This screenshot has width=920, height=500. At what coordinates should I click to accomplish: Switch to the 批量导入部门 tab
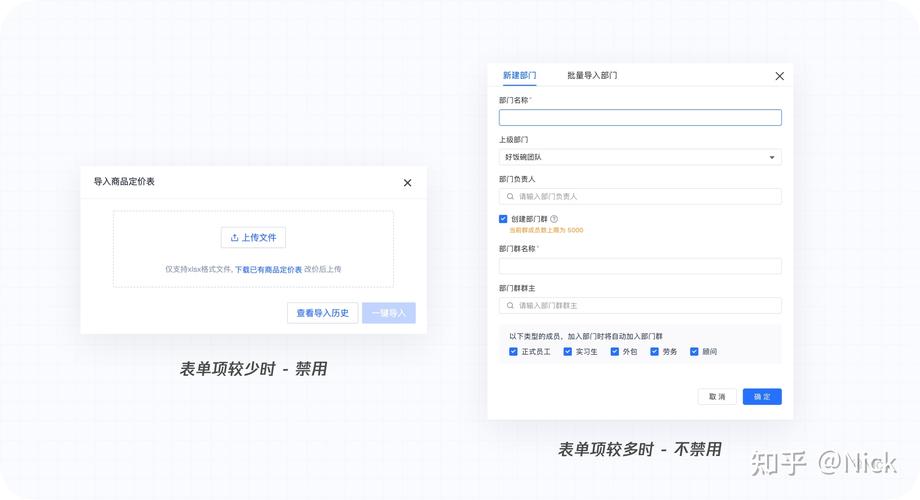tap(592, 75)
